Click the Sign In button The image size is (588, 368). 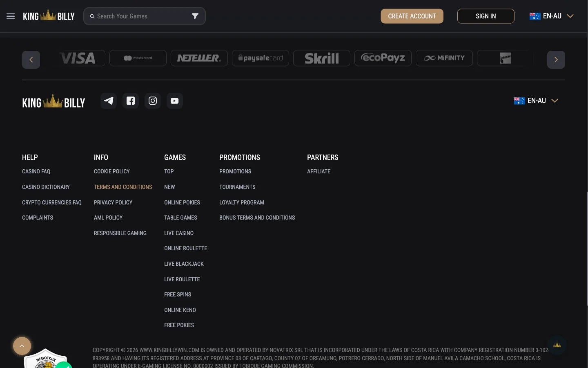click(x=486, y=16)
